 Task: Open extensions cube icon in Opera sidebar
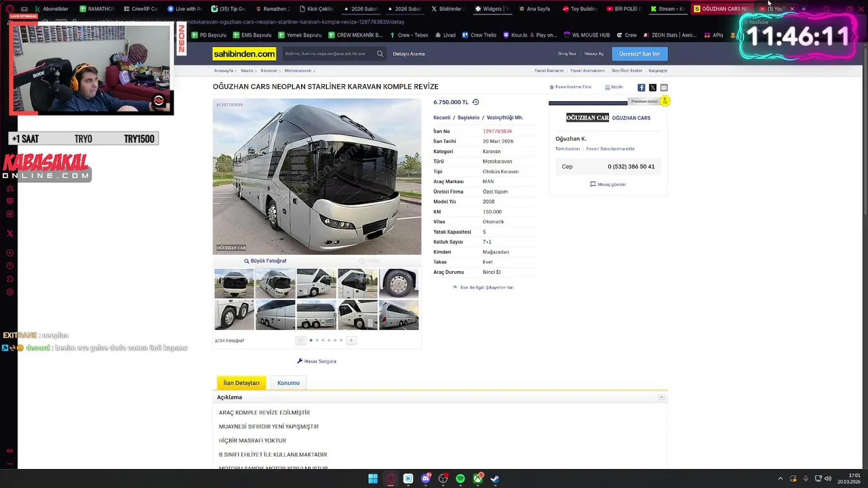coord(9,279)
